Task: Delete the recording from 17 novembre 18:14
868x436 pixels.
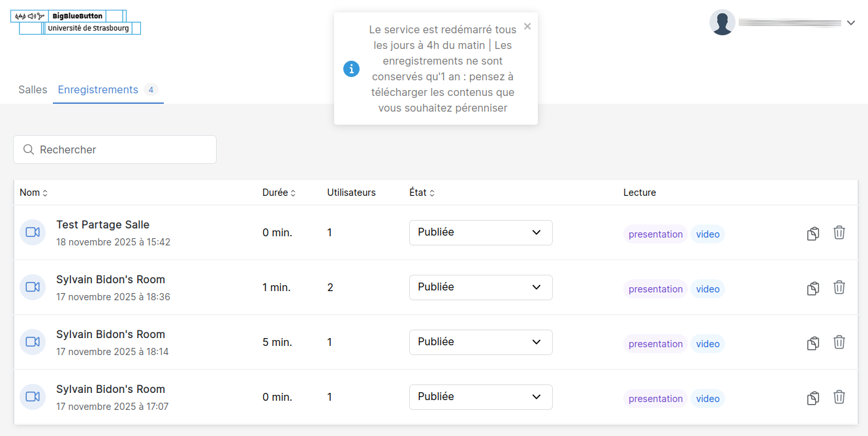Action: (839, 342)
